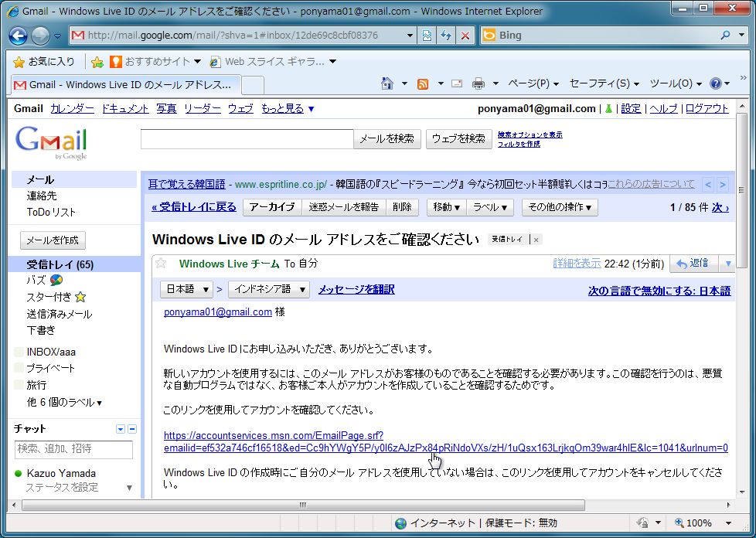Open the accountservices.msn.com confirmation link

pyautogui.click(x=446, y=442)
